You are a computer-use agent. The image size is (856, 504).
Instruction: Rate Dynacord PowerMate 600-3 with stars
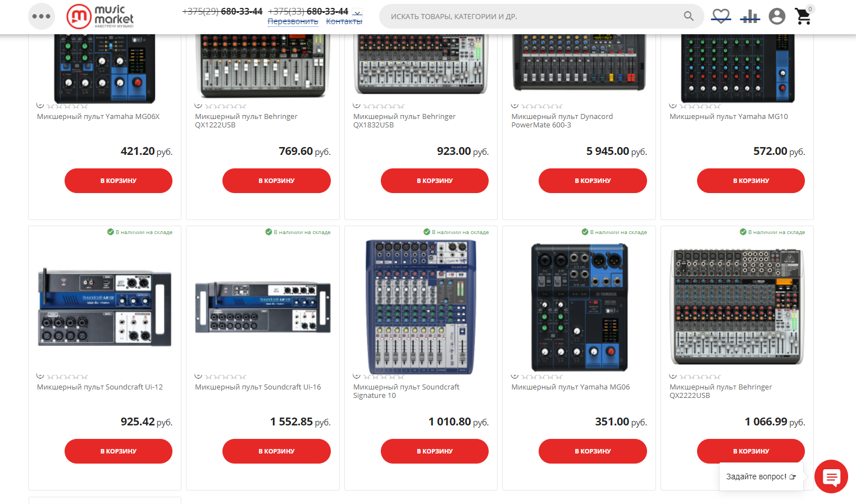(541, 106)
